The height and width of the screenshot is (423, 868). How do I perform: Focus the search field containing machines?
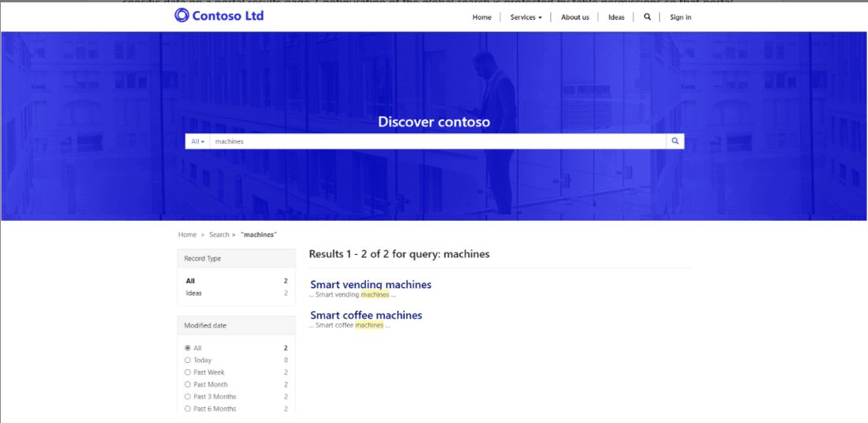tap(438, 141)
